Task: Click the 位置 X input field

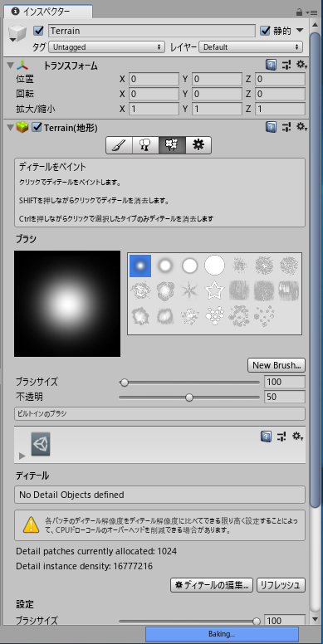Action: (x=154, y=79)
